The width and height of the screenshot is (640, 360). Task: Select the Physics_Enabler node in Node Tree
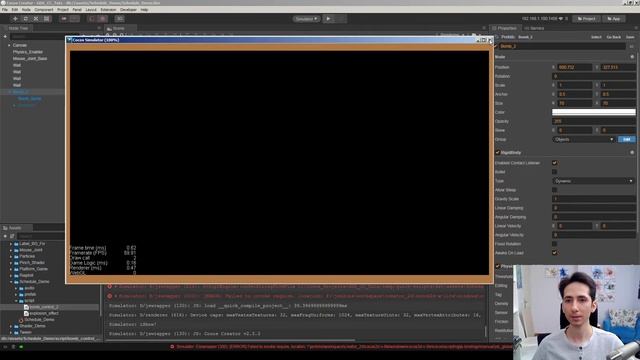28,52
